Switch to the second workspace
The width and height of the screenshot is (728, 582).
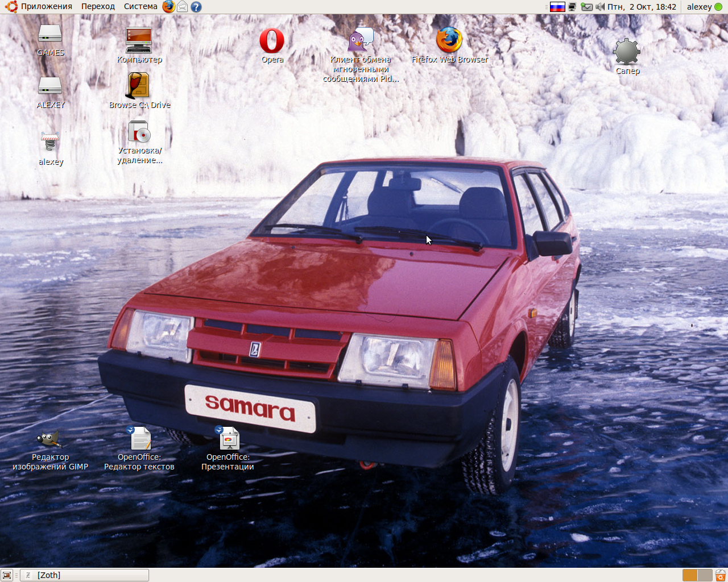(705, 575)
